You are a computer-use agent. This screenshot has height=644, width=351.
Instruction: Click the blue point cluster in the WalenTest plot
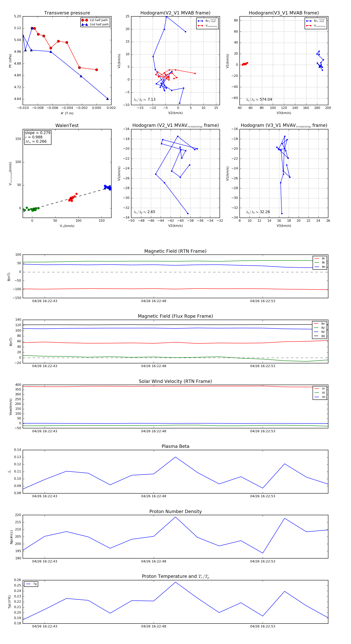(x=108, y=187)
